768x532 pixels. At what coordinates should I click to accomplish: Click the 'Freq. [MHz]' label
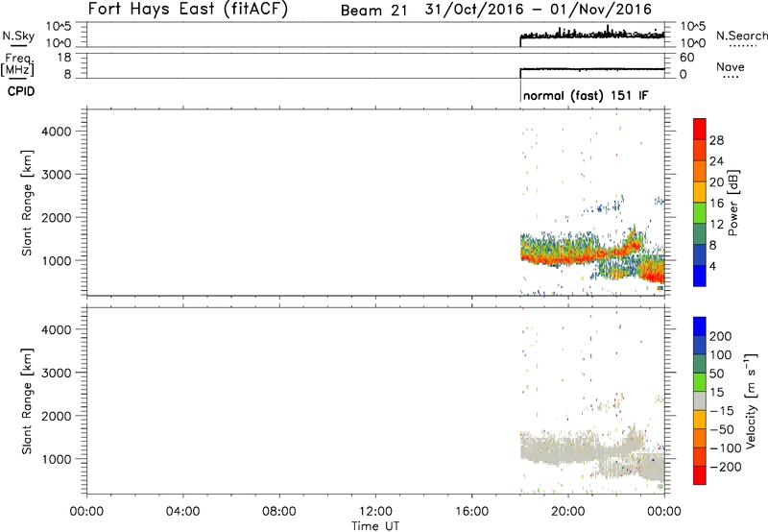[18, 64]
